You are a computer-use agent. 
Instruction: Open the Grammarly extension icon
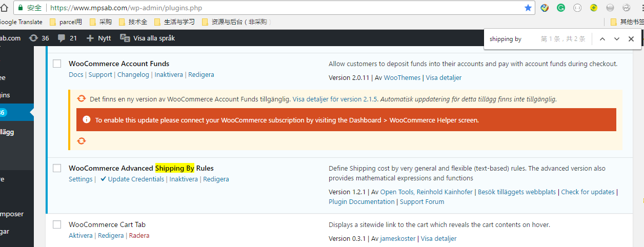click(561, 8)
